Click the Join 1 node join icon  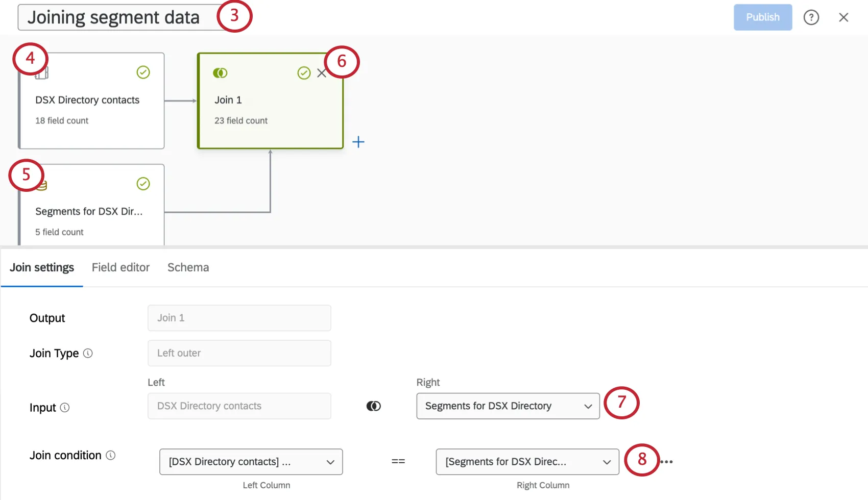pyautogui.click(x=220, y=73)
